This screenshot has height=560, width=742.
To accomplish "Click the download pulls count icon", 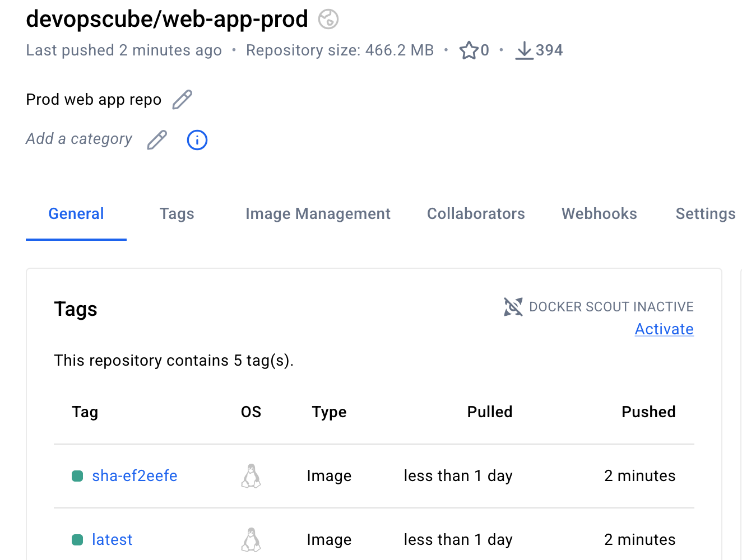I will [524, 50].
